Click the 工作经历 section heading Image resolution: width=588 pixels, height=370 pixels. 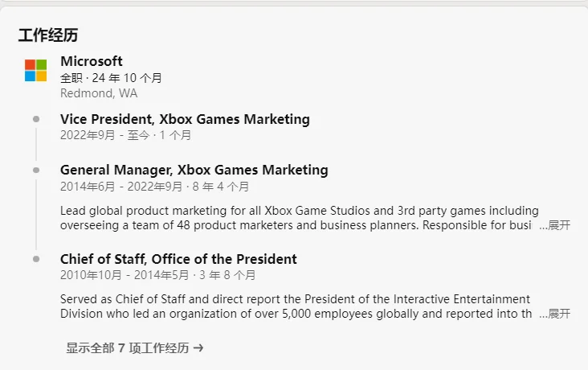point(48,35)
